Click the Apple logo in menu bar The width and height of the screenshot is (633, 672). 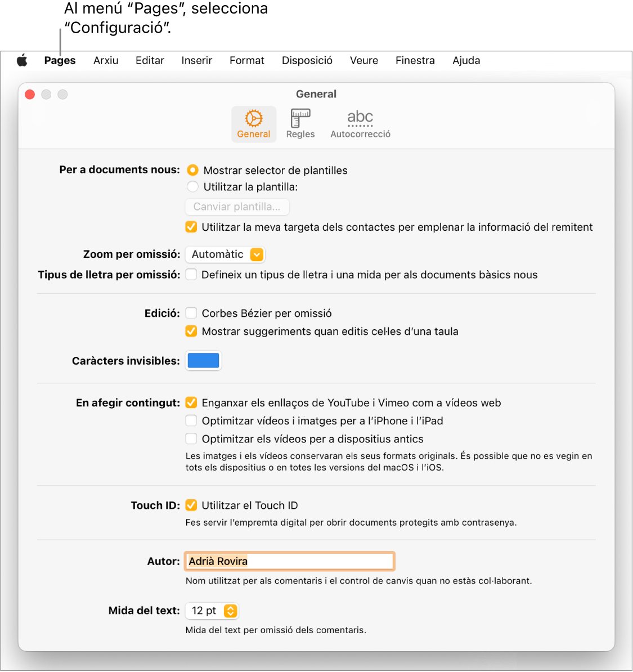pyautogui.click(x=22, y=60)
